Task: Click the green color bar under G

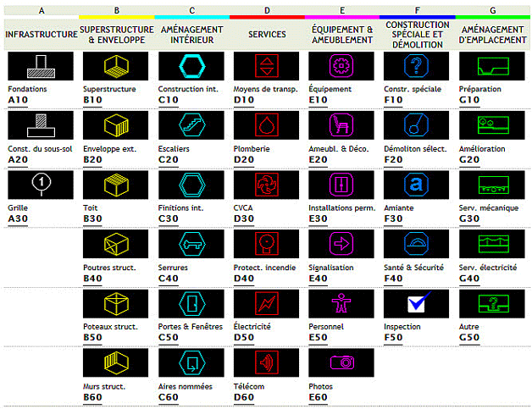Action: coord(492,16)
